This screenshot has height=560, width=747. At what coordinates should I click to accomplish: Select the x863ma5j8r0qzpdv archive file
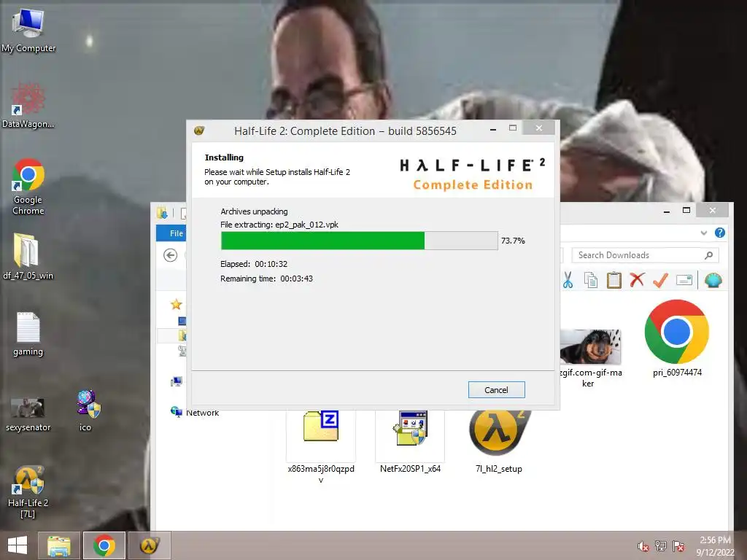[x=321, y=447]
